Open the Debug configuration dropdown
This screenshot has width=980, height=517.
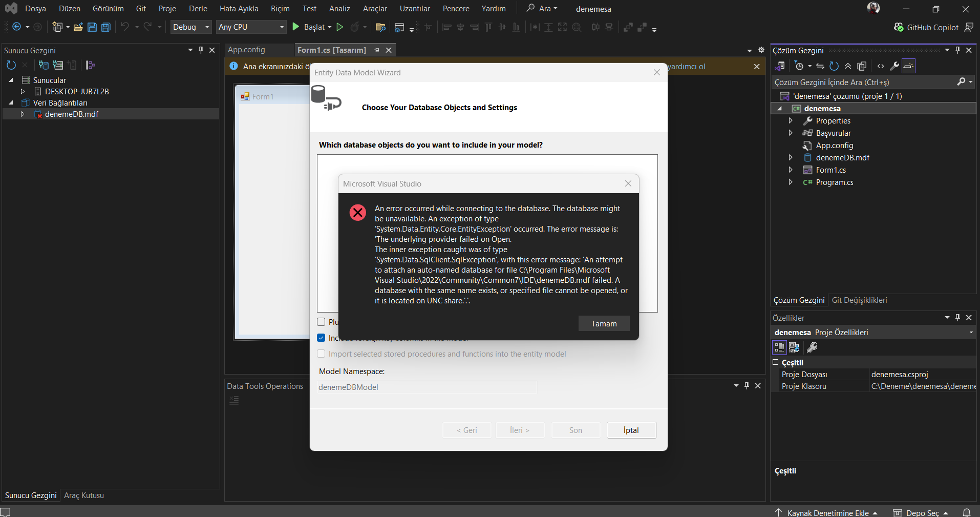click(191, 27)
